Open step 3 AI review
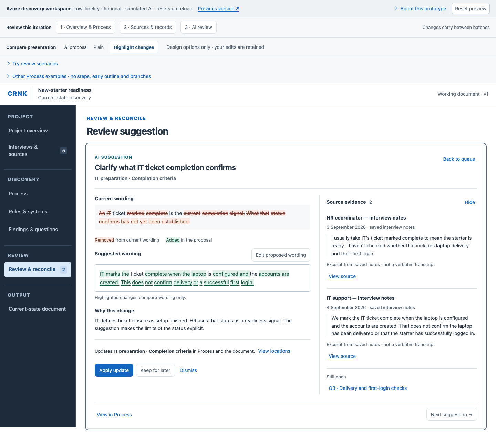The height and width of the screenshot is (448, 496). point(198,27)
